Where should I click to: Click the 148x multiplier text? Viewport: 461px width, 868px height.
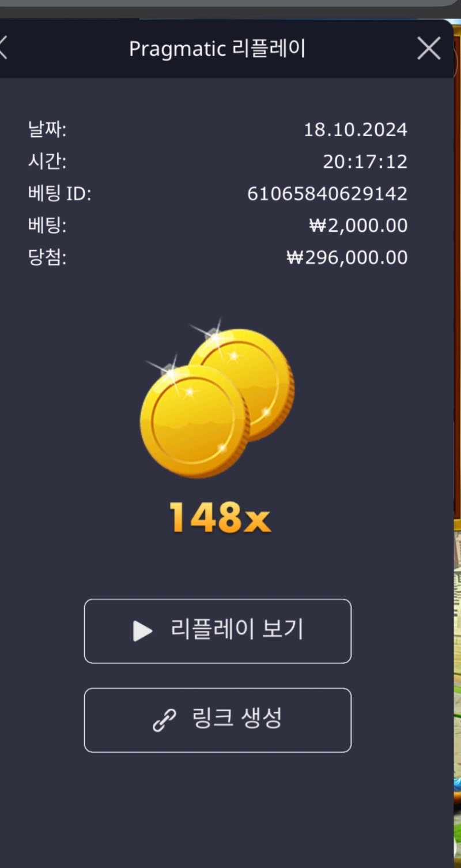220,517
